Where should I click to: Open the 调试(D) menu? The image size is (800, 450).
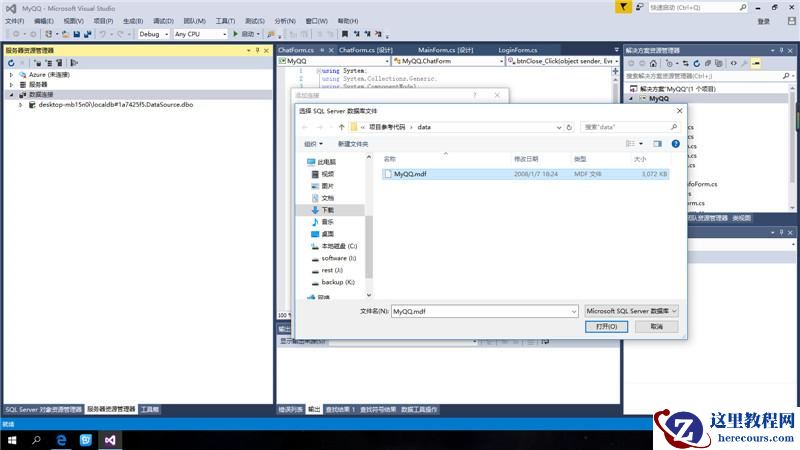(163, 20)
